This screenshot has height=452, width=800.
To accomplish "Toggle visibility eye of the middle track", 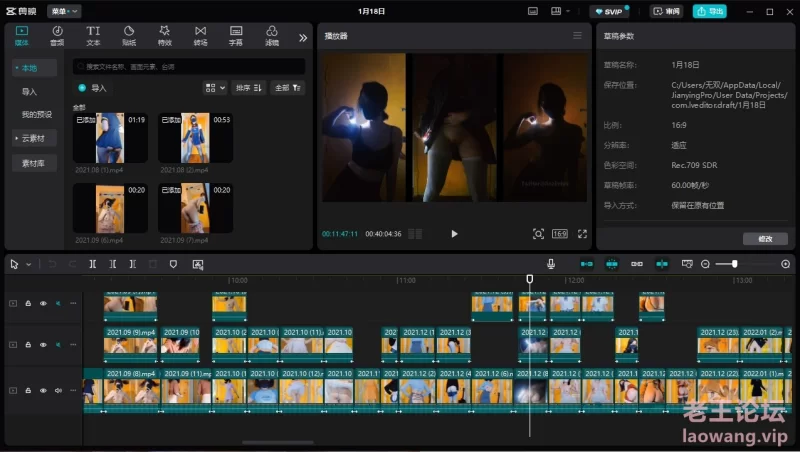I will 43,345.
